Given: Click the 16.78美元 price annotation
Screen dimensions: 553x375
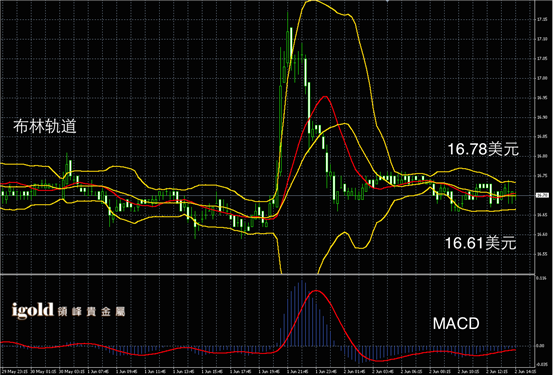Looking at the screenshot, I should coord(483,149).
